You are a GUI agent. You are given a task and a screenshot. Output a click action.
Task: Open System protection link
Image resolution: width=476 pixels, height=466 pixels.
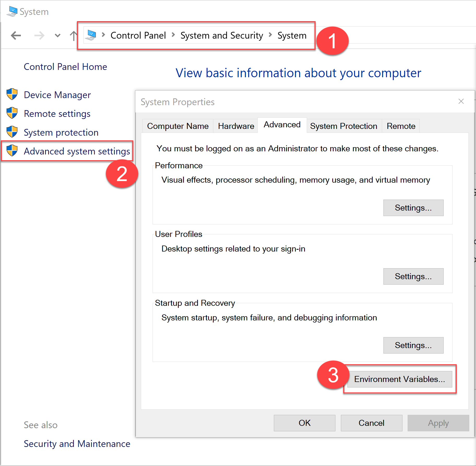61,133
